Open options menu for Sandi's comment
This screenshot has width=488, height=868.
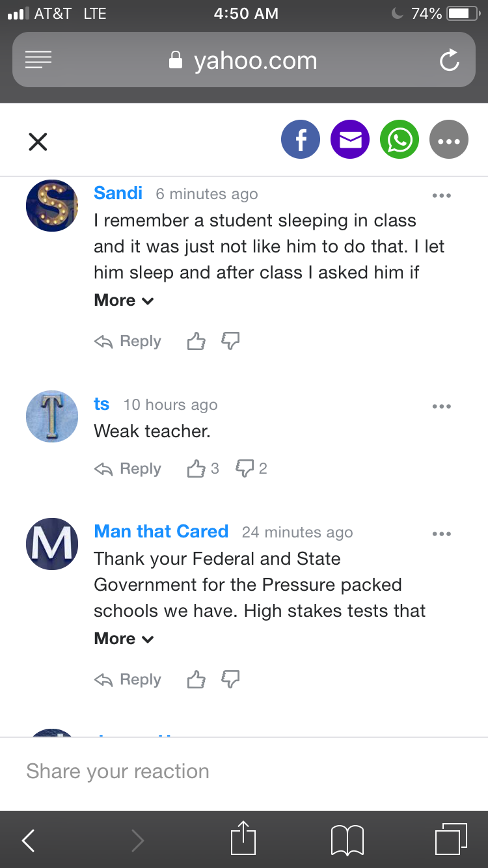tap(441, 195)
